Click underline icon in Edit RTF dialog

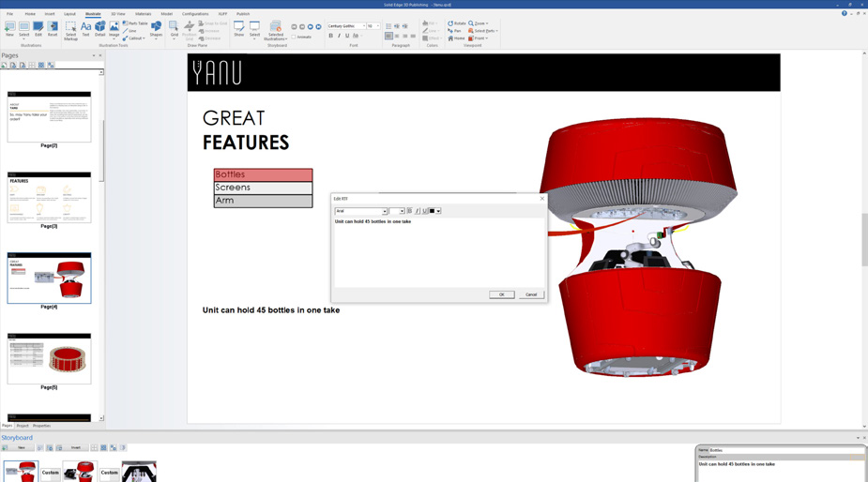click(424, 211)
